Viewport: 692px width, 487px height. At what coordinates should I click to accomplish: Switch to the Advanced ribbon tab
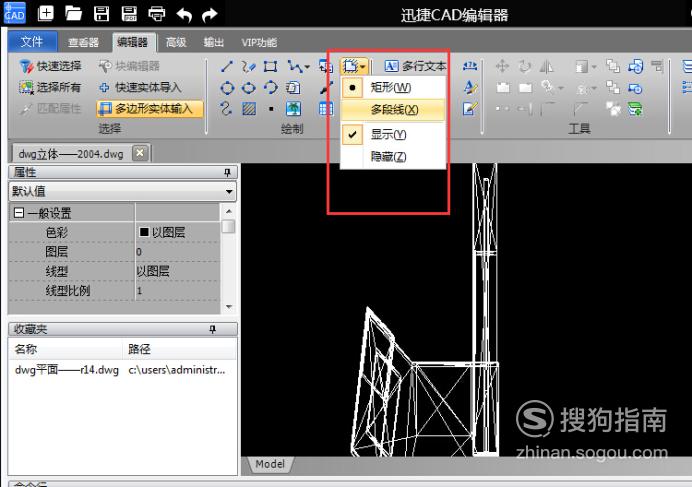click(176, 42)
